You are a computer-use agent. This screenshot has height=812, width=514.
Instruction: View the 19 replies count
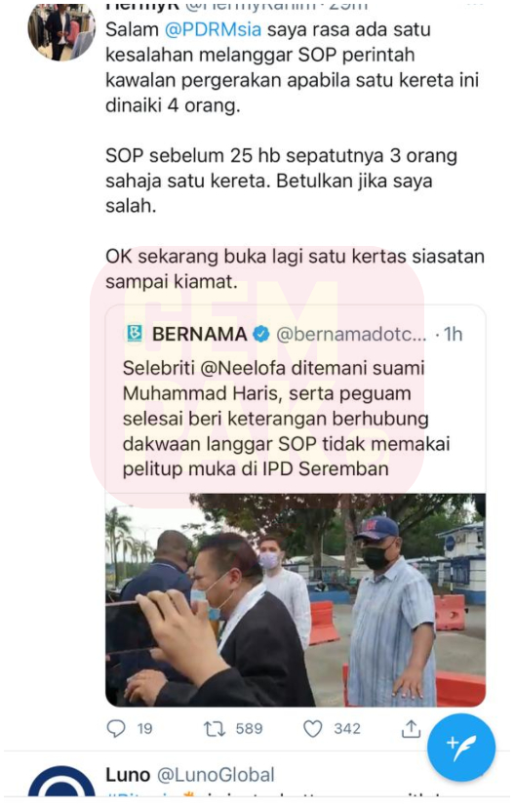click(145, 729)
